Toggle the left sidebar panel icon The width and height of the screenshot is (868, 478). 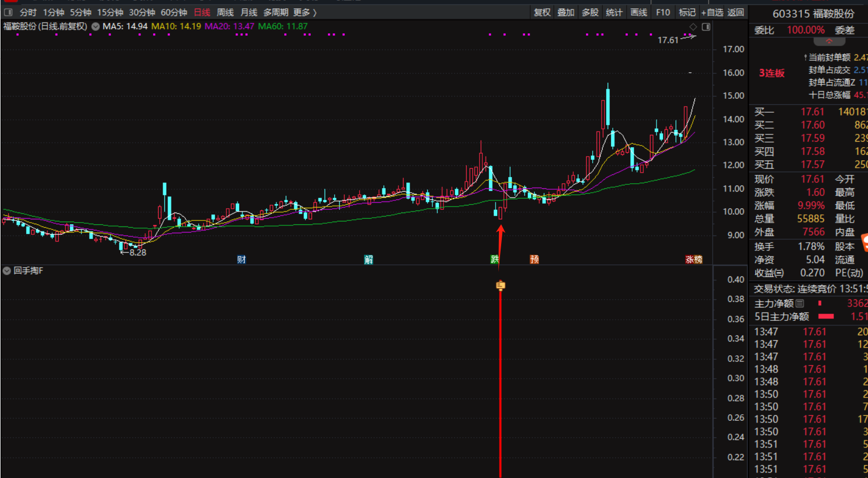coord(8,12)
